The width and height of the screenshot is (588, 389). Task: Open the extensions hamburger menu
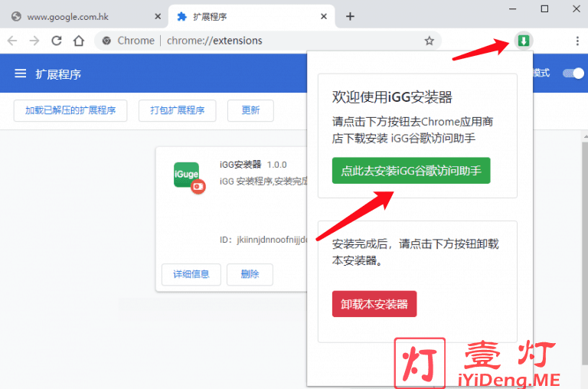(x=21, y=74)
